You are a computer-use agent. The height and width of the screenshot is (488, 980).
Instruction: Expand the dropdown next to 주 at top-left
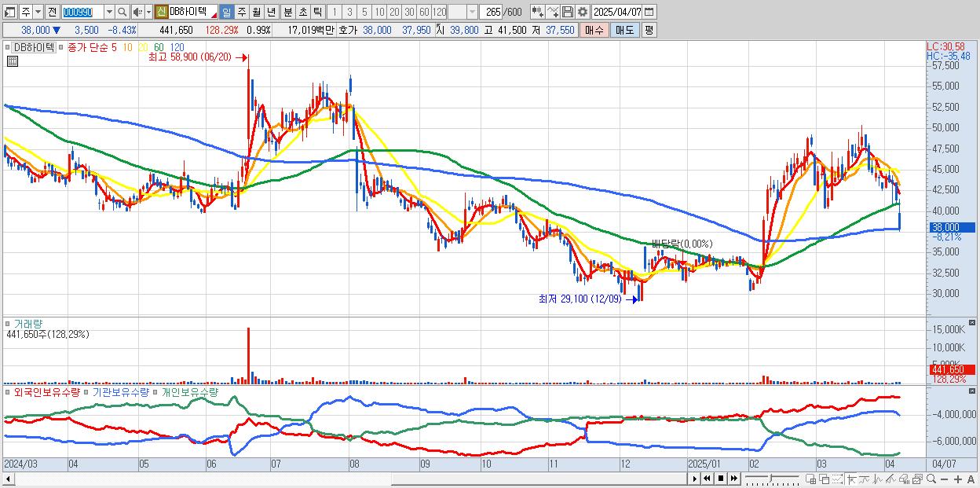pos(38,12)
